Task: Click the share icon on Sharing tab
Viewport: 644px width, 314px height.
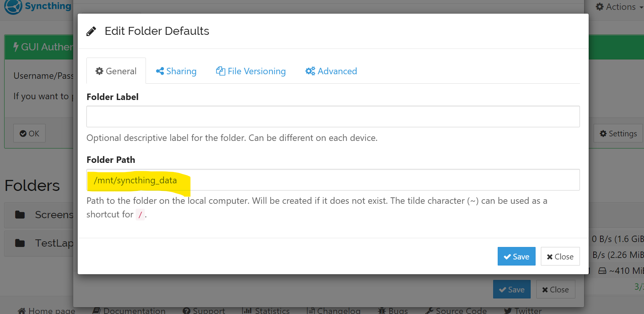Action: (160, 71)
